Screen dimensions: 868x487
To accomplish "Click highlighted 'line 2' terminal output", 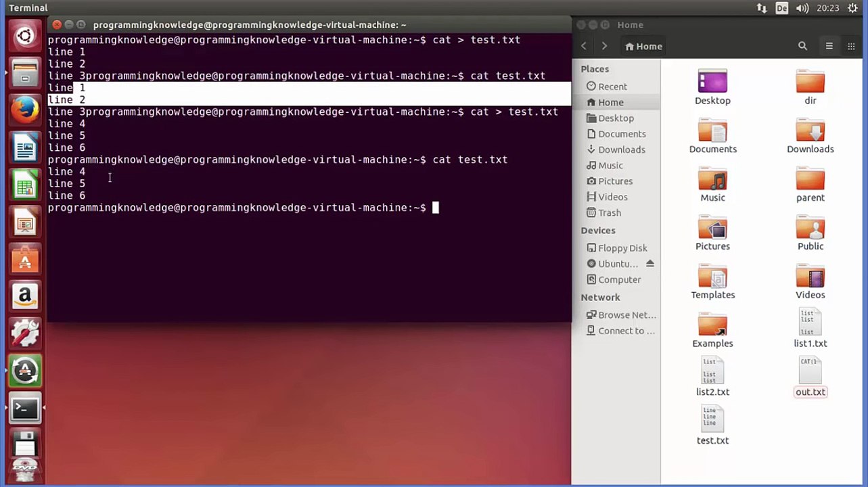I will pyautogui.click(x=66, y=99).
